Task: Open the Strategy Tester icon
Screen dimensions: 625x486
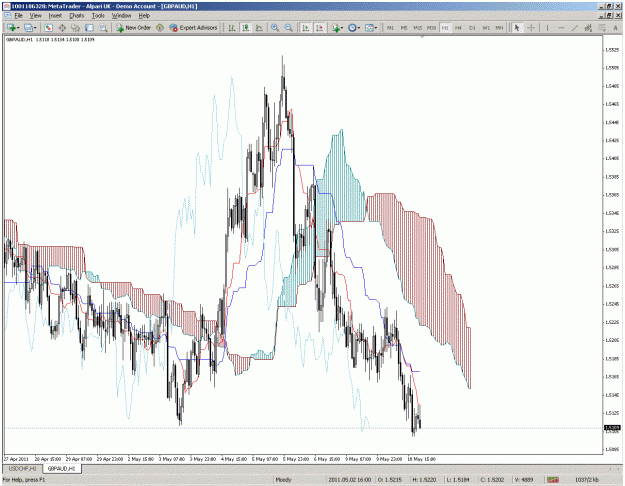Action: (x=103, y=28)
